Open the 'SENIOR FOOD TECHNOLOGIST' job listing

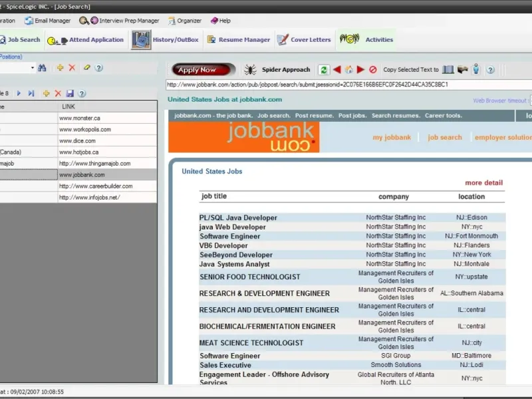coord(250,277)
